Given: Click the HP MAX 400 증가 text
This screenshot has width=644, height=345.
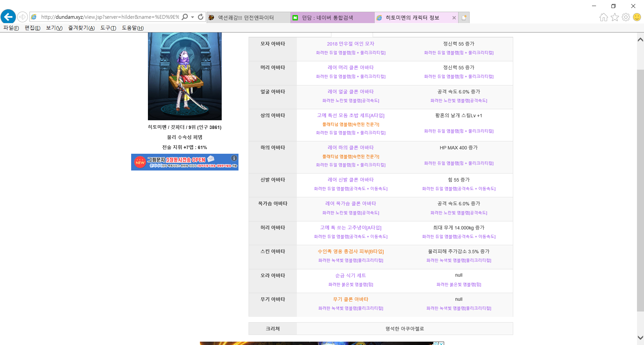Looking at the screenshot, I should tap(459, 148).
